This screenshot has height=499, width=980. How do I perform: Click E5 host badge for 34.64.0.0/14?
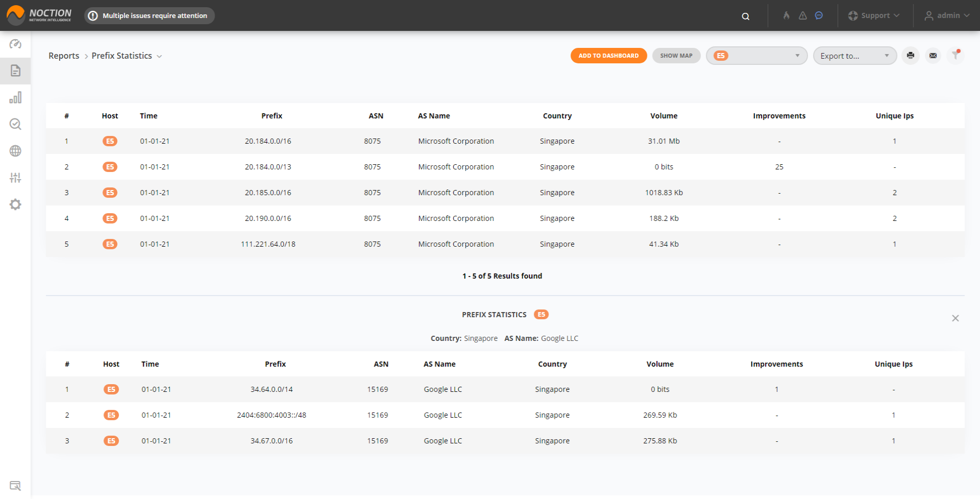(x=111, y=389)
